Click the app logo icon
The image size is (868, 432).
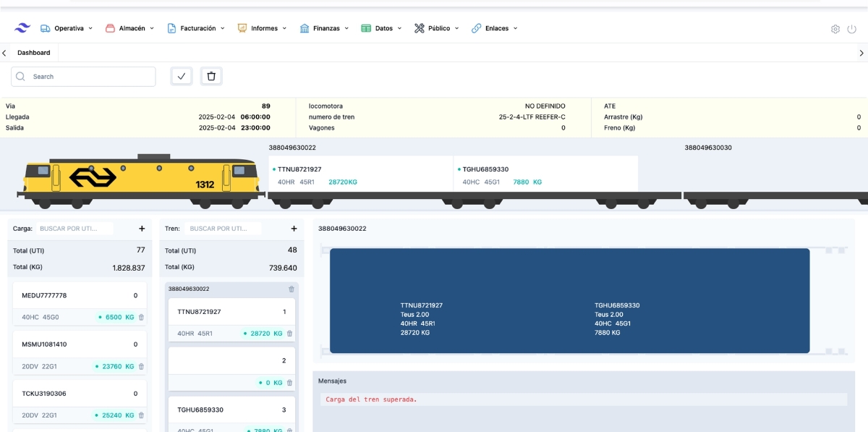pyautogui.click(x=22, y=28)
